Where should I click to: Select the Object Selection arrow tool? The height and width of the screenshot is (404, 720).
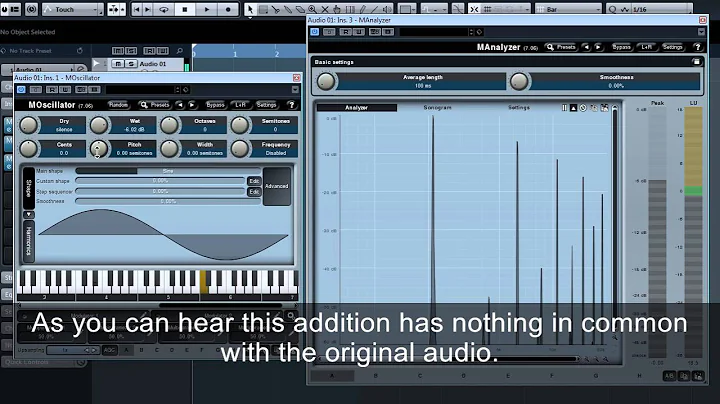(x=250, y=9)
